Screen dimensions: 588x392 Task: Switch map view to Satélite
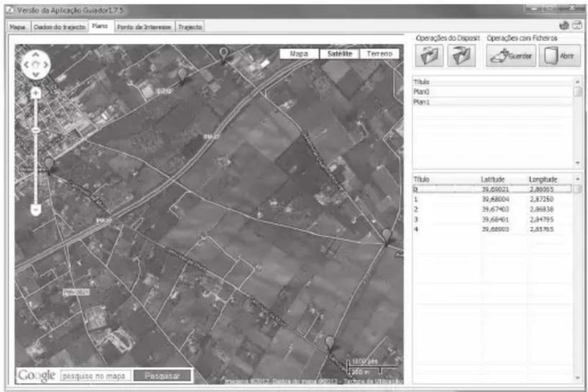tap(340, 54)
